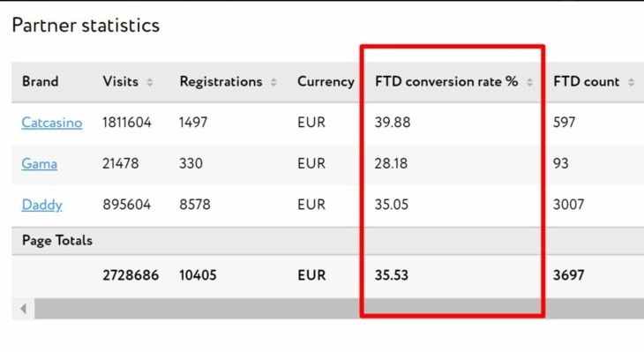Open the Catcasino brand link
This screenshot has height=352, width=644.
point(52,123)
